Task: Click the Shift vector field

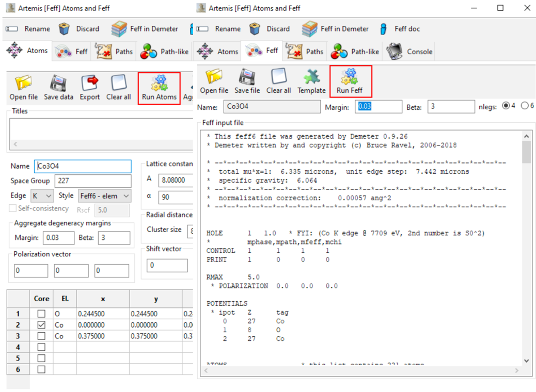Action: [167, 265]
